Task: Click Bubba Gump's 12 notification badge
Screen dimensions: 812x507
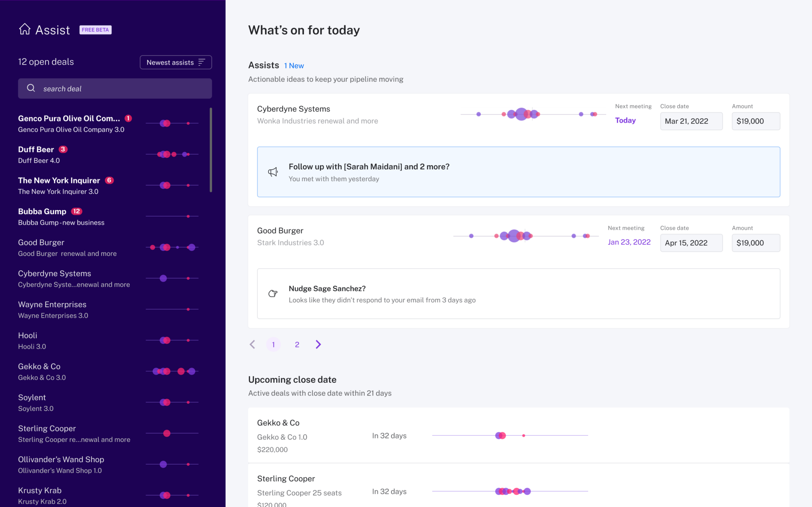Action: (77, 211)
